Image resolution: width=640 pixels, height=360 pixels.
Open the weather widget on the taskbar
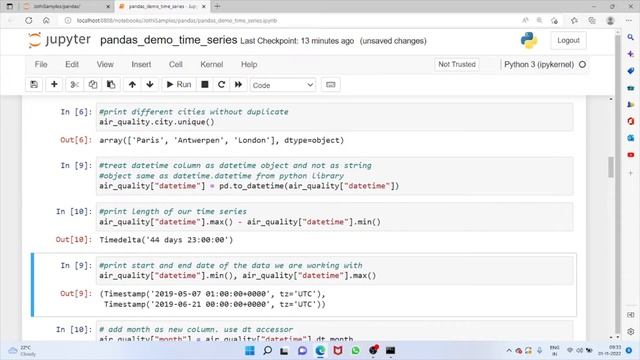22,351
